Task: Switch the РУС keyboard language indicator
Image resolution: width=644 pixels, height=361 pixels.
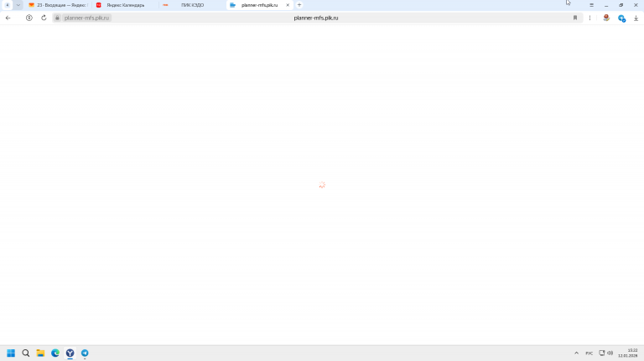Action: (589, 353)
